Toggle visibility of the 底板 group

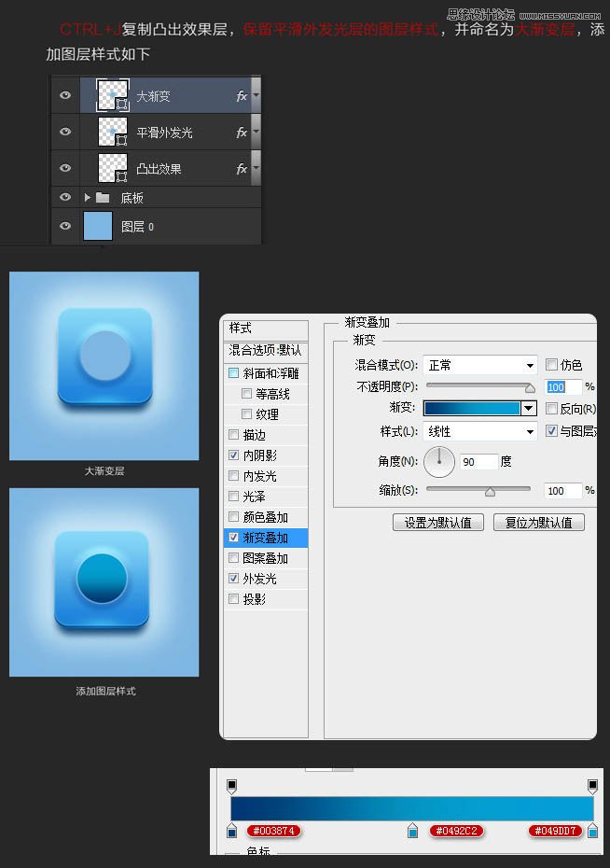coord(65,197)
